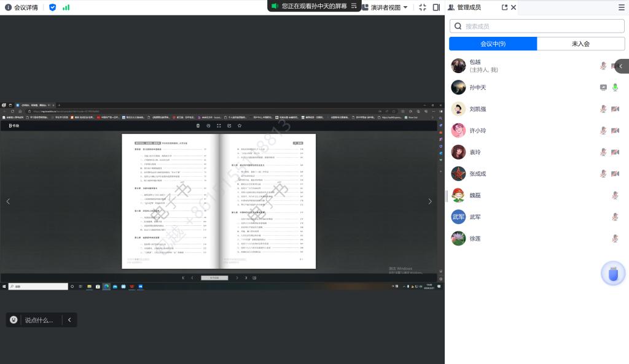629x364 pixels.
Task: Toggle 许小玲's disabled camera icon
Action: coord(615,131)
